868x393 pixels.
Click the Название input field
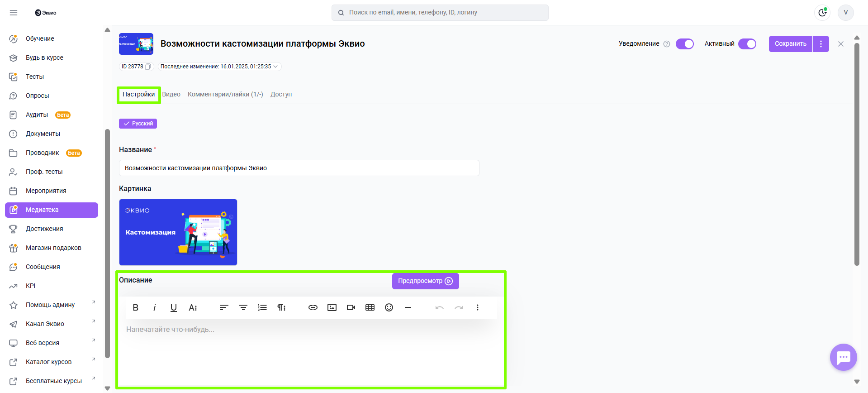point(299,168)
